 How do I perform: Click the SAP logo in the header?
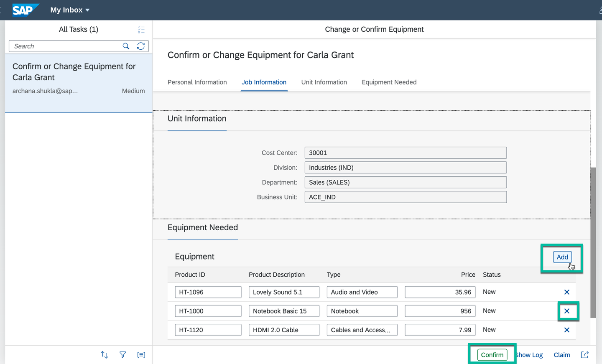click(26, 10)
